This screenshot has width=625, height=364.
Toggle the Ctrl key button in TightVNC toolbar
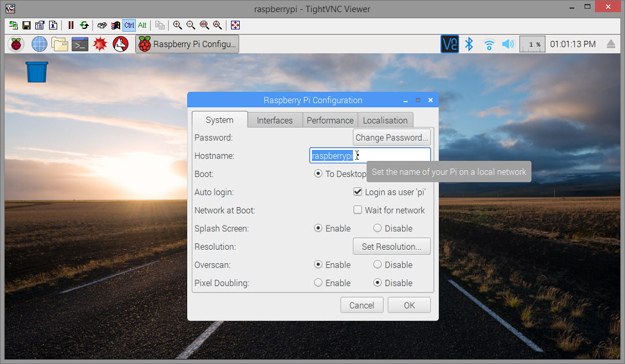(x=129, y=25)
